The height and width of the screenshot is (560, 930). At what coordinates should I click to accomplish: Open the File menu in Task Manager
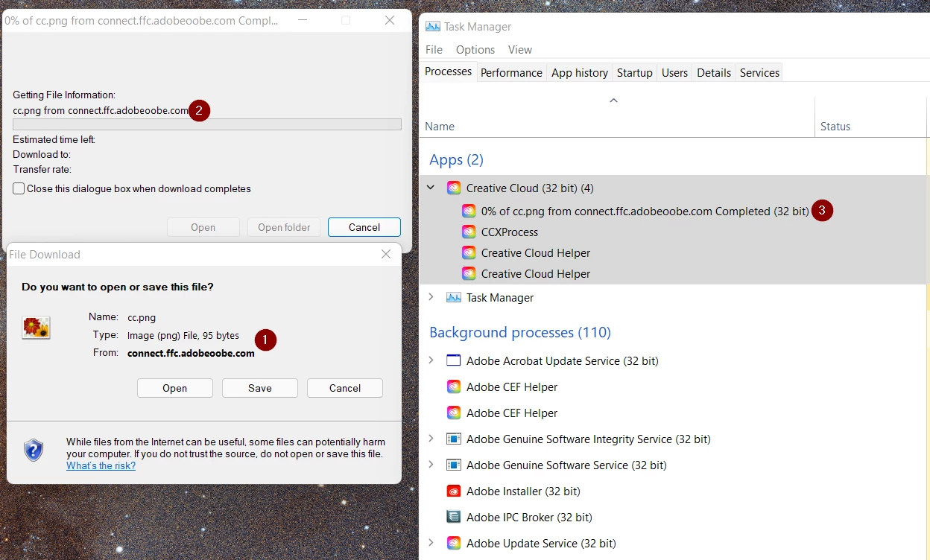click(434, 49)
